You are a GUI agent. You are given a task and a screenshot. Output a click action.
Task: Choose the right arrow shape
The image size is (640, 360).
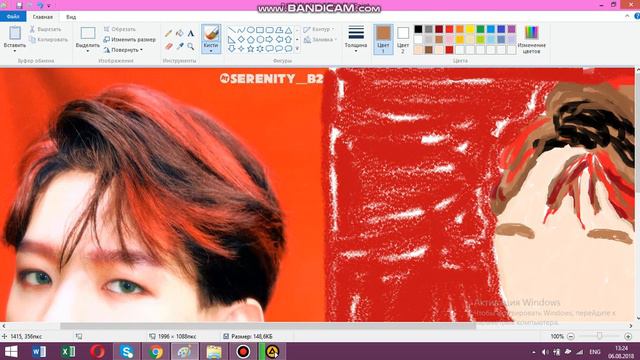coord(269,40)
